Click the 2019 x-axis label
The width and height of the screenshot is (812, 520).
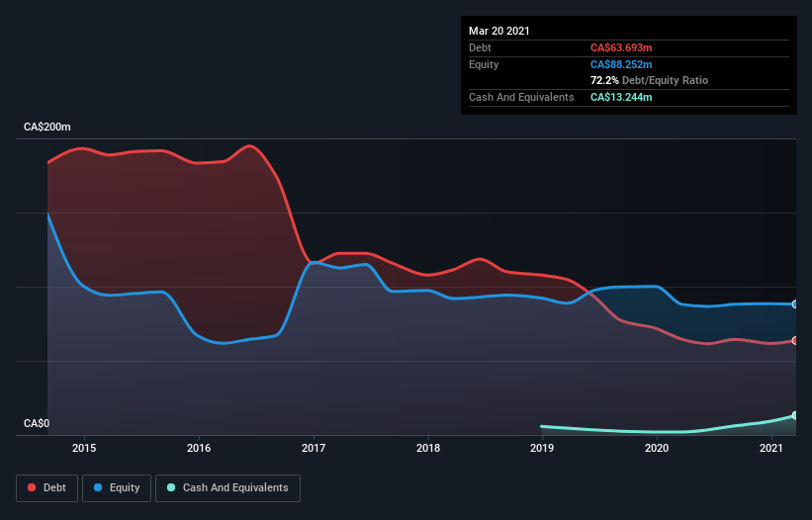point(542,448)
